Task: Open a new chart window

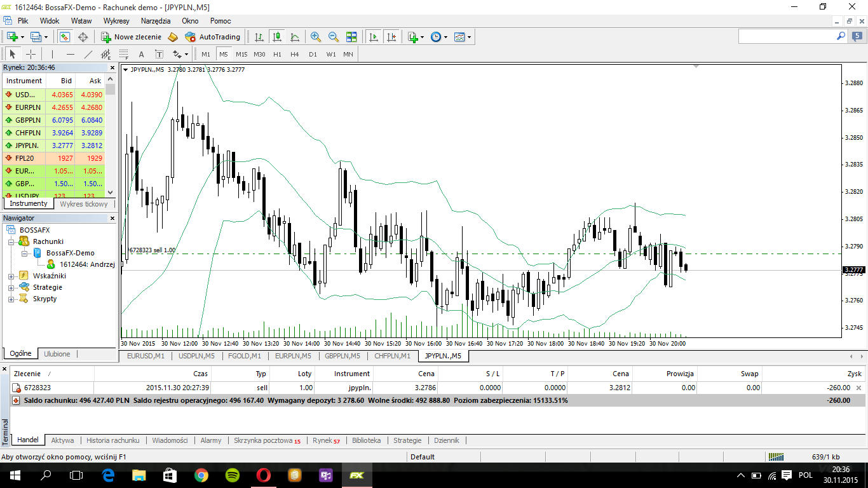Action: point(12,37)
